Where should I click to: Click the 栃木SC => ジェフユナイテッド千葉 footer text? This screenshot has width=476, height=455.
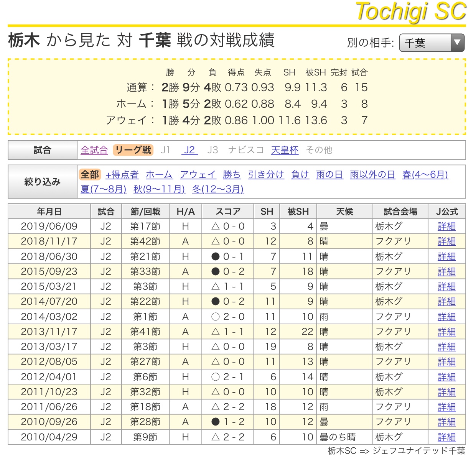pyautogui.click(x=397, y=450)
